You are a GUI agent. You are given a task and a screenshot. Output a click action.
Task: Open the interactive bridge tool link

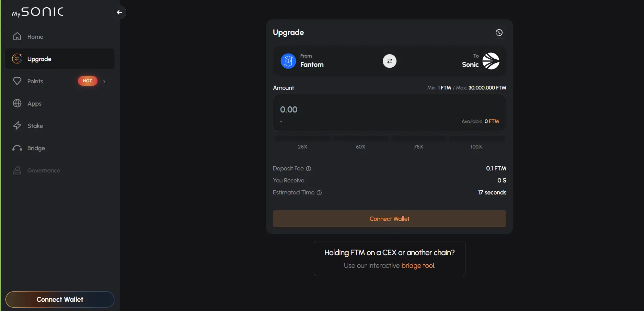418,265
